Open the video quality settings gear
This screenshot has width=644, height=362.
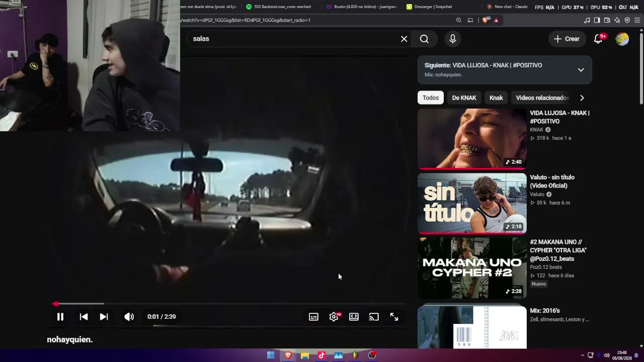pos(334,317)
